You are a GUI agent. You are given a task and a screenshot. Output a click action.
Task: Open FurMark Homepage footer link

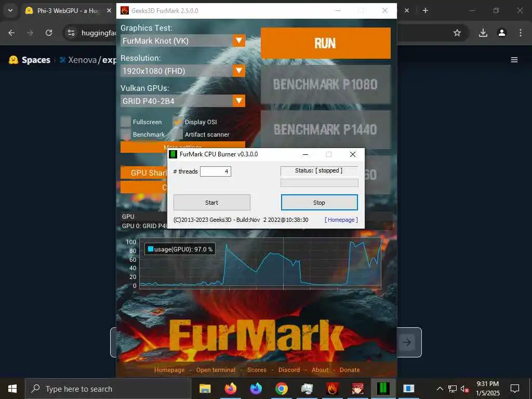coord(169,370)
